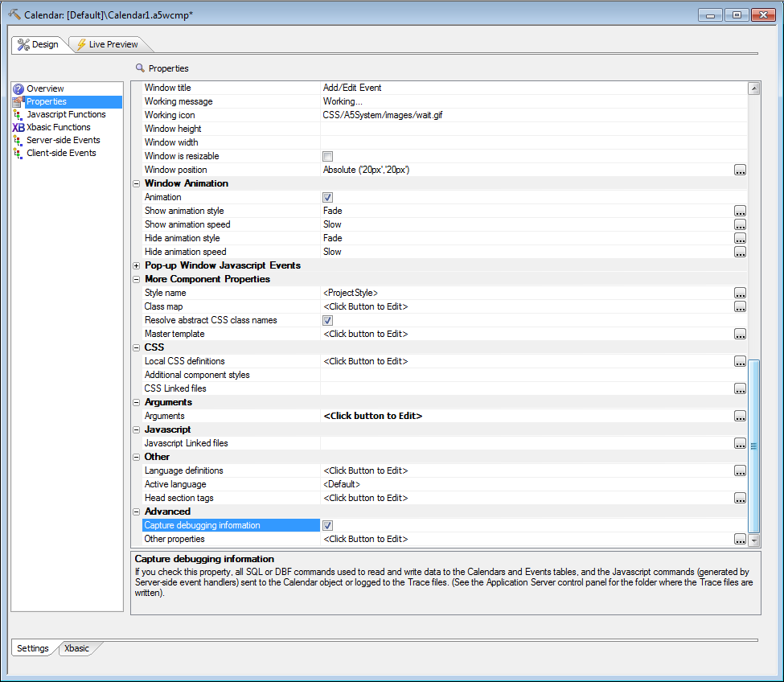The height and width of the screenshot is (682, 784).
Task: Uncheck Capture debugging information checkbox
Action: pos(327,525)
